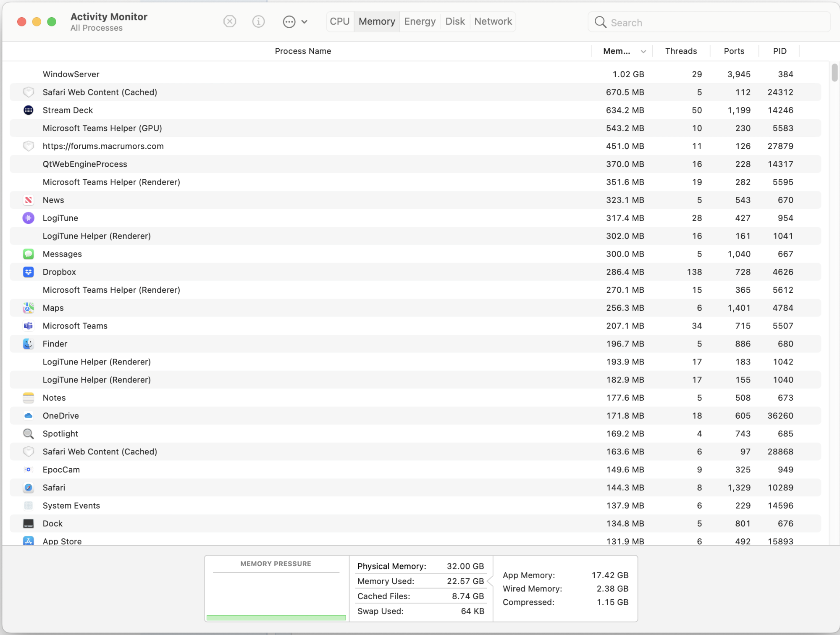
Task: Click the News app icon
Action: click(28, 200)
